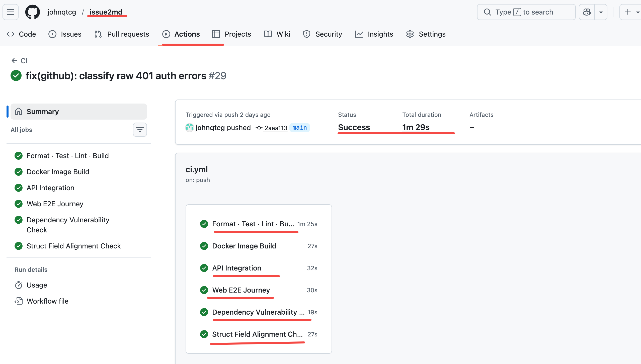Click the filter icon beside All jobs
This screenshot has width=641, height=364.
[140, 130]
